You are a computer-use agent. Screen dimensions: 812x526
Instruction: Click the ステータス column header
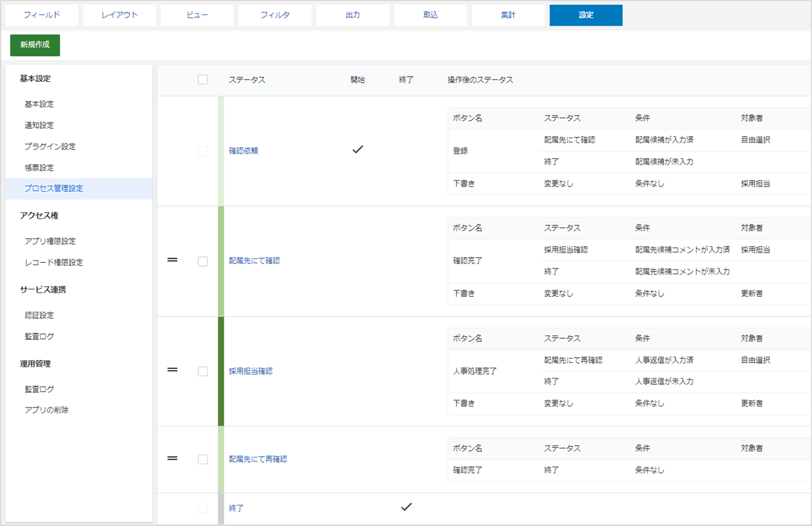click(x=247, y=80)
